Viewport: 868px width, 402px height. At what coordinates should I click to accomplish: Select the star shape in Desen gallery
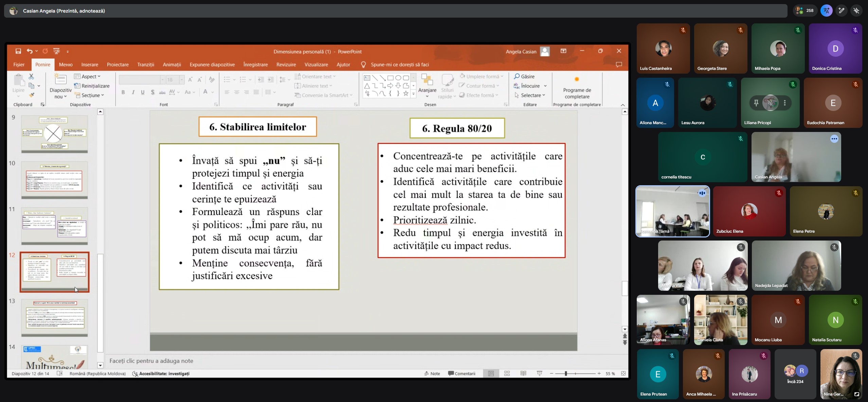(406, 94)
